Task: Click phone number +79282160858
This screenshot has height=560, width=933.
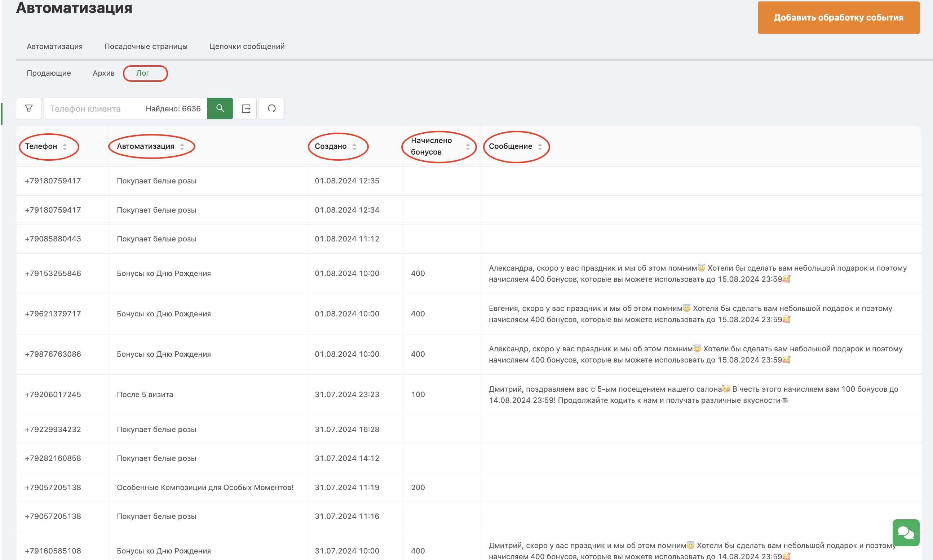Action: coord(53,458)
